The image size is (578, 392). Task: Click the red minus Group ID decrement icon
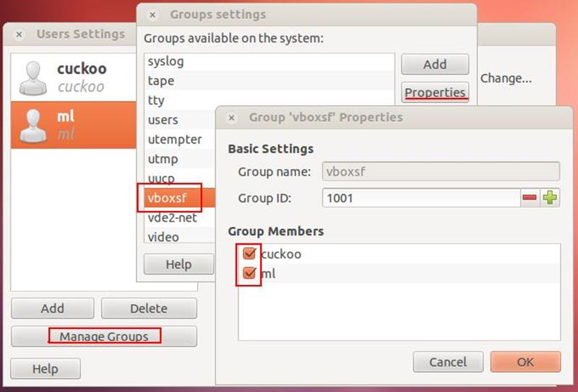(x=530, y=198)
